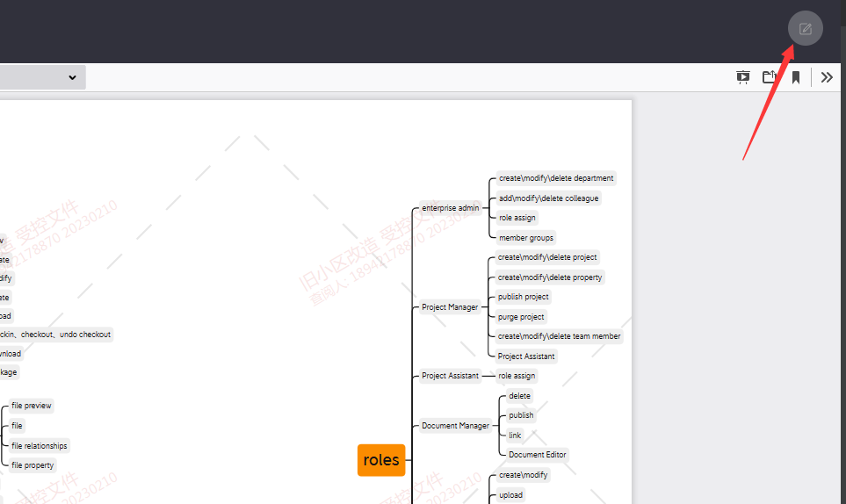Screen dimensions: 846x504
Task: Click the round edit pencil button
Action: coord(805,28)
